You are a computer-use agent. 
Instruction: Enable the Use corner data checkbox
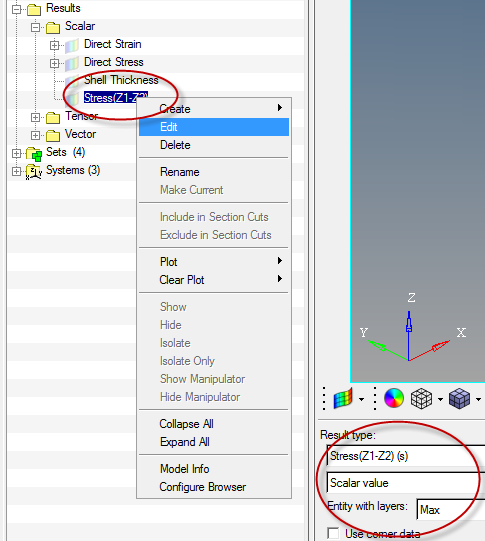tap(333, 533)
